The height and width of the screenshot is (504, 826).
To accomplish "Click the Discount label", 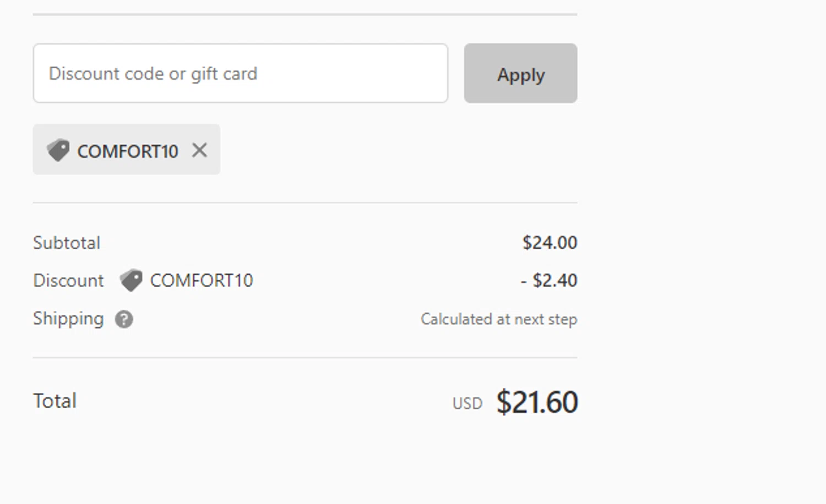I will pyautogui.click(x=68, y=281).
